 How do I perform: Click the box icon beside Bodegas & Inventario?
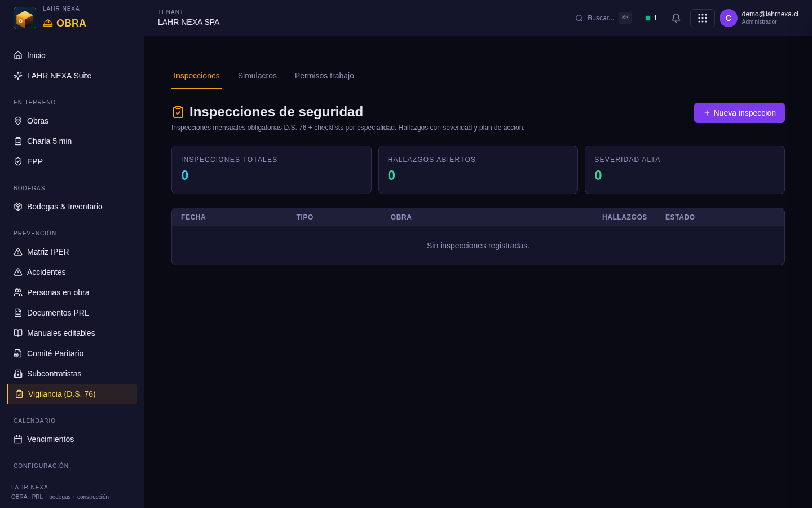click(x=18, y=207)
